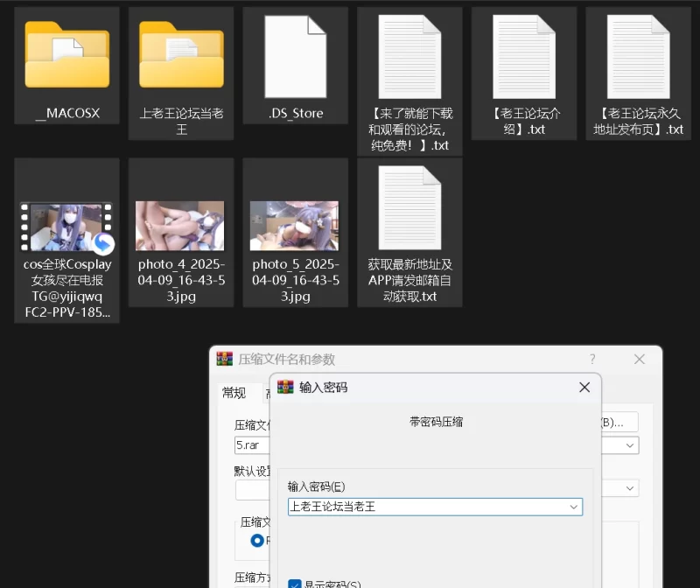Open the archive name dropdown arrow
Screen dimensions: 700x588
coord(630,445)
